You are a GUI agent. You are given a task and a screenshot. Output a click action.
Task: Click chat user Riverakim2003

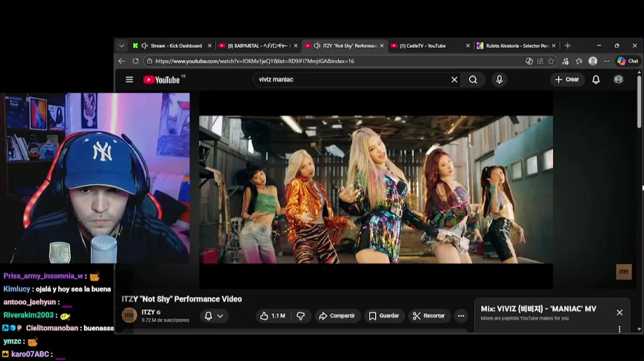28,315
